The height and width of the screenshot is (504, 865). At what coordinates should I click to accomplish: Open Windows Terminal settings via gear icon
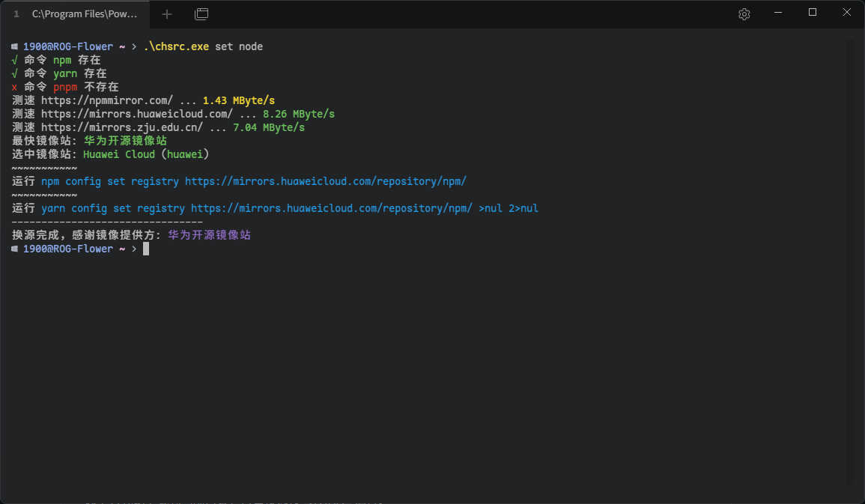click(744, 13)
